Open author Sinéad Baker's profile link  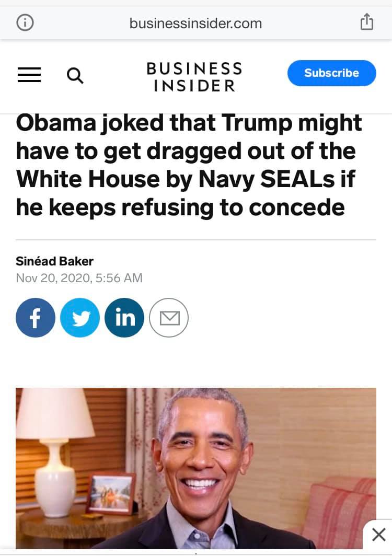[x=55, y=261]
